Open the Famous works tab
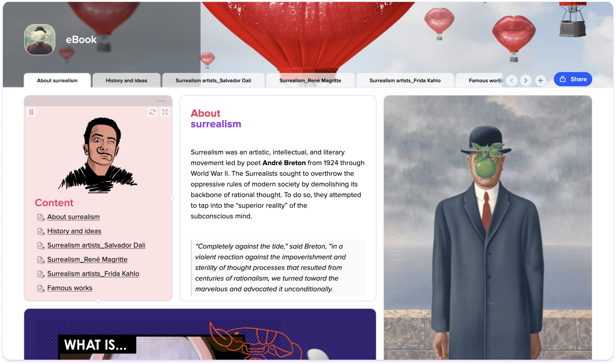The image size is (616, 364). [x=480, y=80]
